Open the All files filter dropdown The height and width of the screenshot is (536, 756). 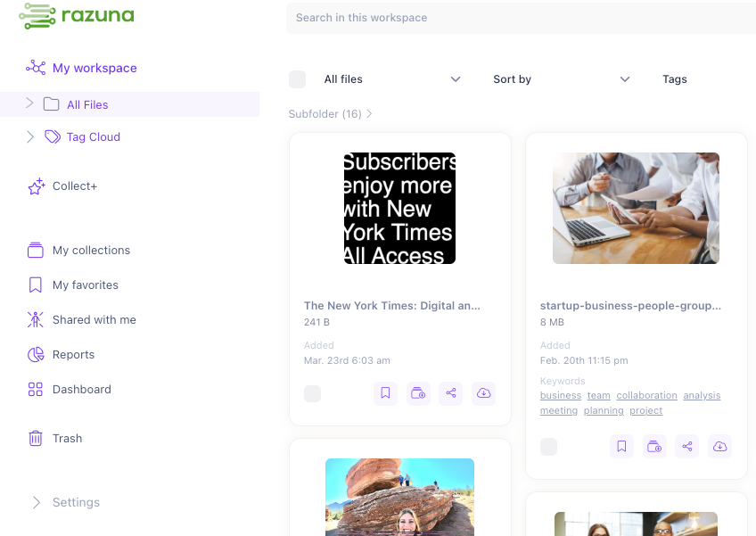point(392,79)
